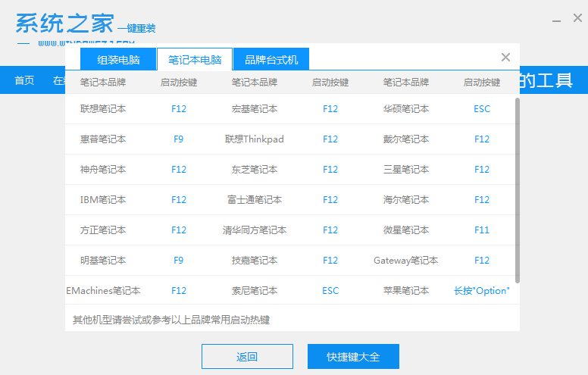Select the 联想笔记本 brand entry
This screenshot has width=588, height=375.
tap(103, 109)
